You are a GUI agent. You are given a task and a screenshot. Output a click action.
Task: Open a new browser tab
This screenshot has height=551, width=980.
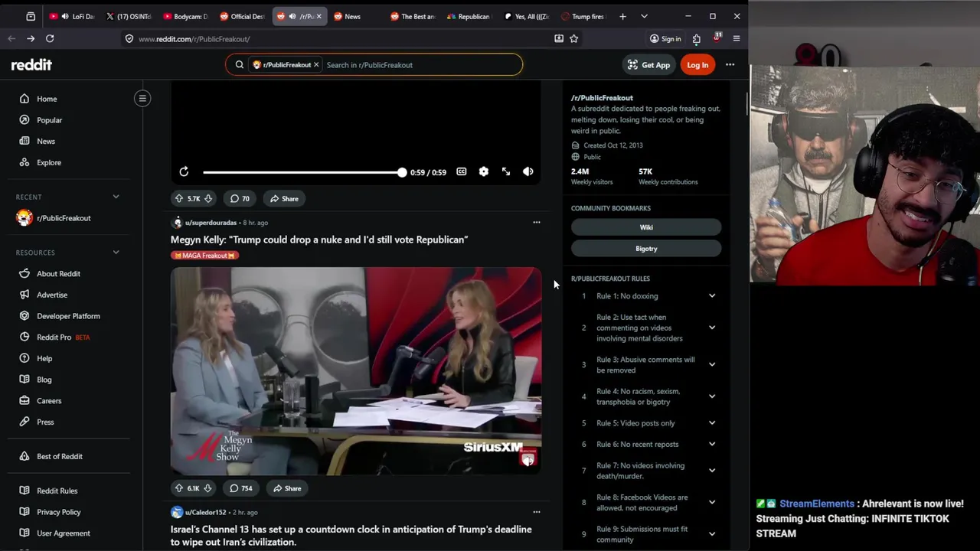622,16
